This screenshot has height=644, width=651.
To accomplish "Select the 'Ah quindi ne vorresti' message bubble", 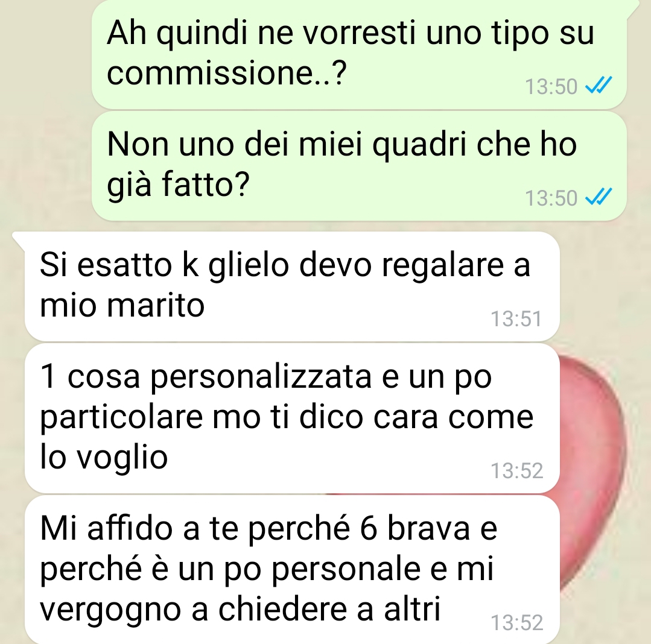I will point(359,54).
